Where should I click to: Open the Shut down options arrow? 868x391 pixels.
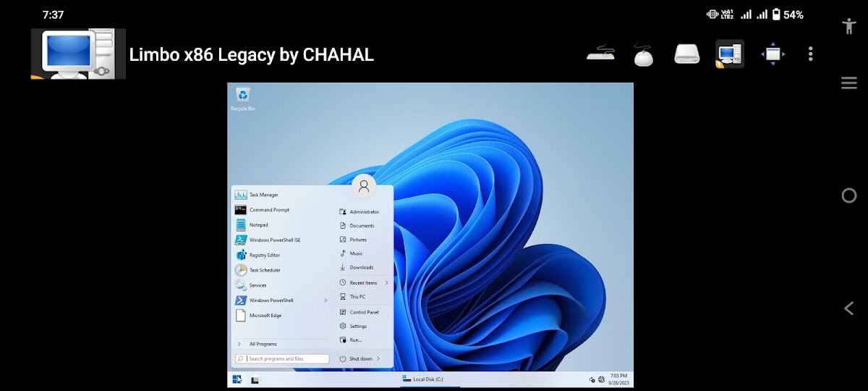[378, 359]
